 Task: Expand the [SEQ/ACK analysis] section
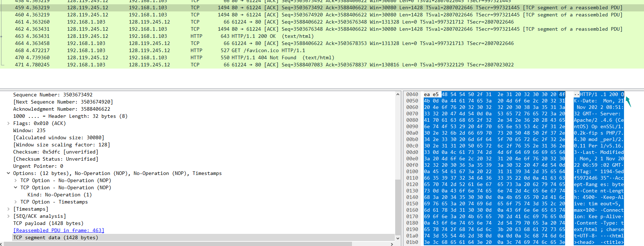8,216
